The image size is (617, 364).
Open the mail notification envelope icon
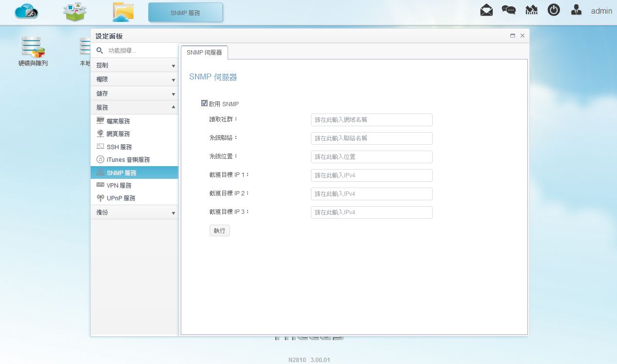tap(486, 10)
